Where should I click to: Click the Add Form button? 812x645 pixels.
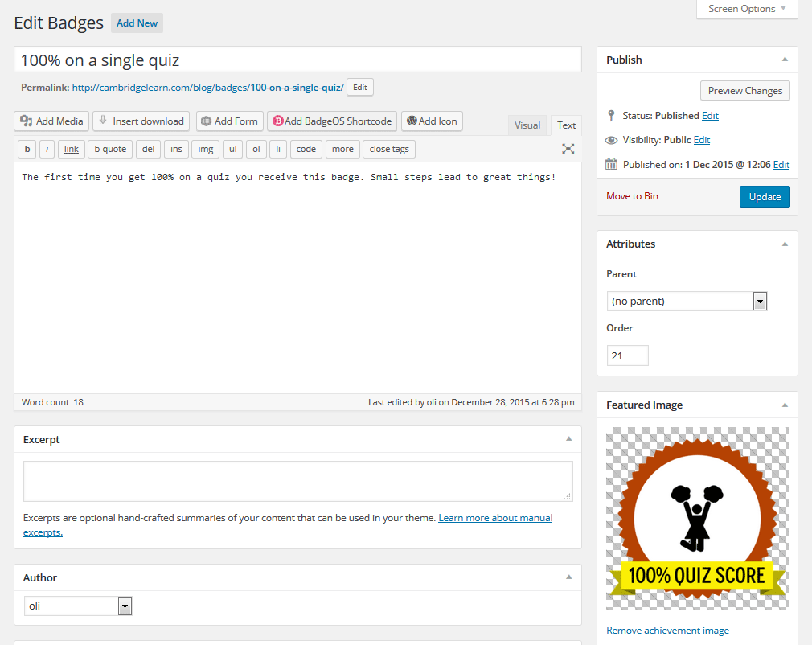(x=228, y=121)
